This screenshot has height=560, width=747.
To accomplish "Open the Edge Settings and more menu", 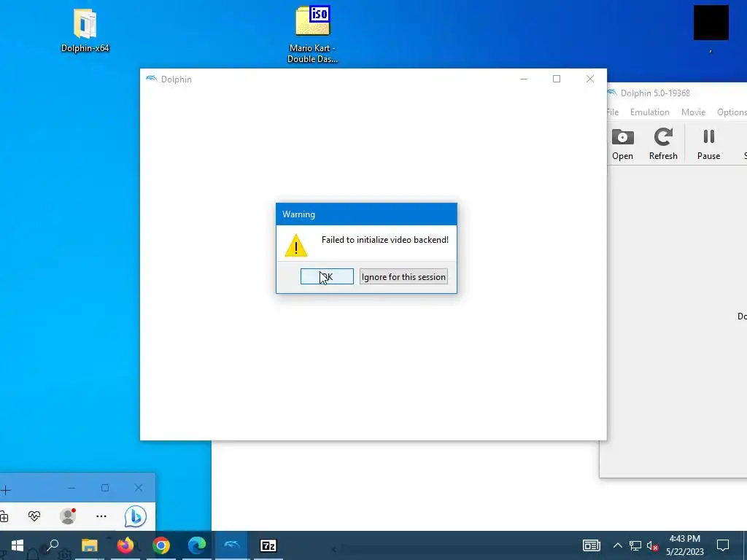I will coord(101,516).
